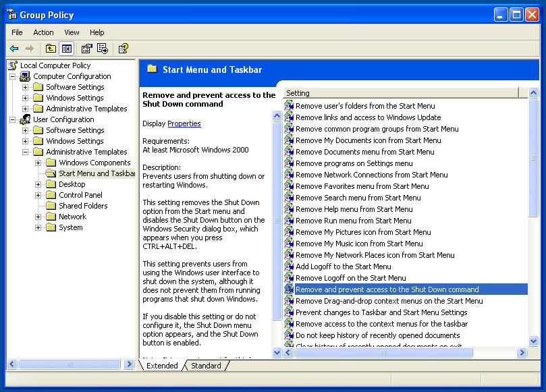
Task: Select Remove Network Connections from Start Menu
Action: (372, 175)
